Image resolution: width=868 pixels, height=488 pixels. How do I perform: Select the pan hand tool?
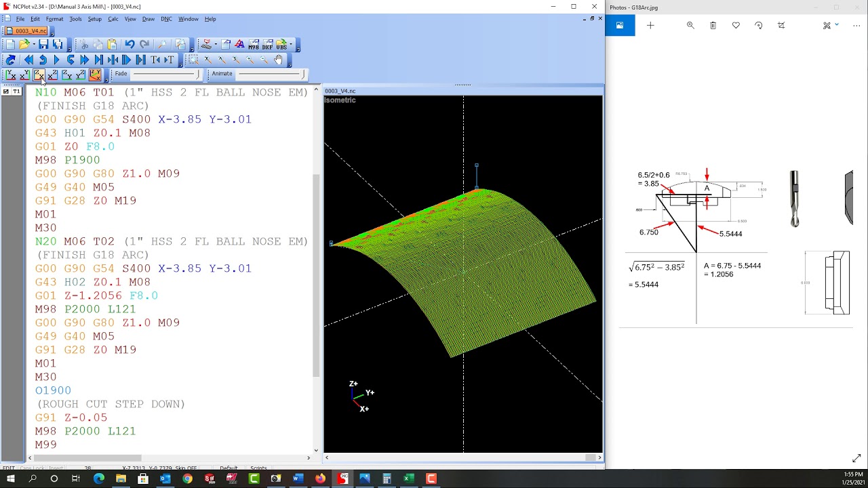[278, 60]
